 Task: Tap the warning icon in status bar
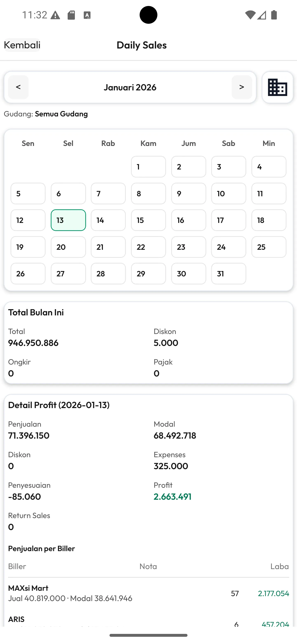[x=55, y=15]
